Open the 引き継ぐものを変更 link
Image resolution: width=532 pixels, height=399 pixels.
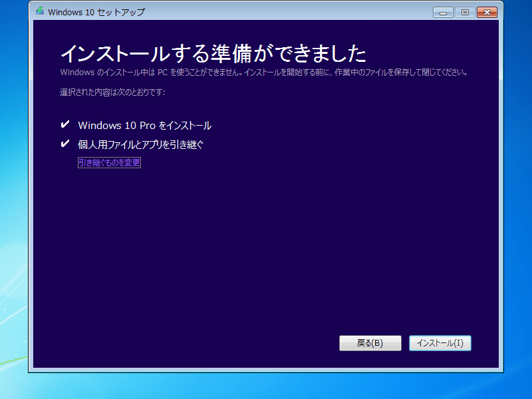point(109,162)
